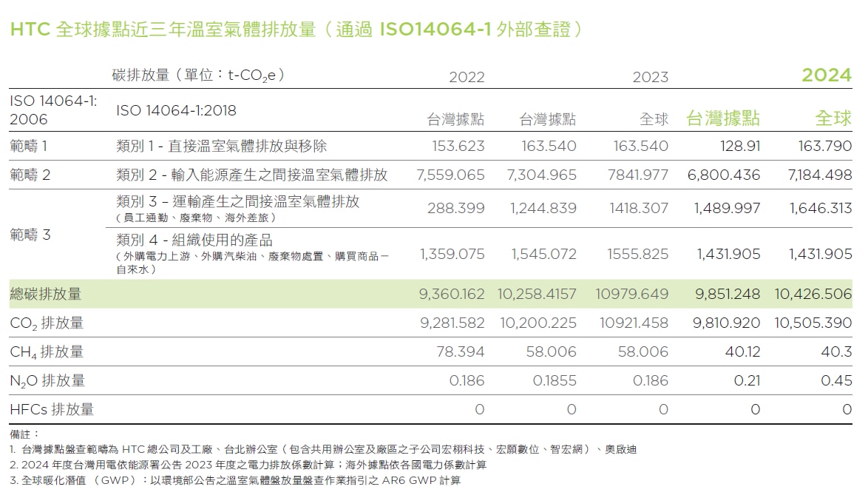Click note 2 about 2024 年度台灣用電
The image size is (868, 498).
[x=248, y=465]
